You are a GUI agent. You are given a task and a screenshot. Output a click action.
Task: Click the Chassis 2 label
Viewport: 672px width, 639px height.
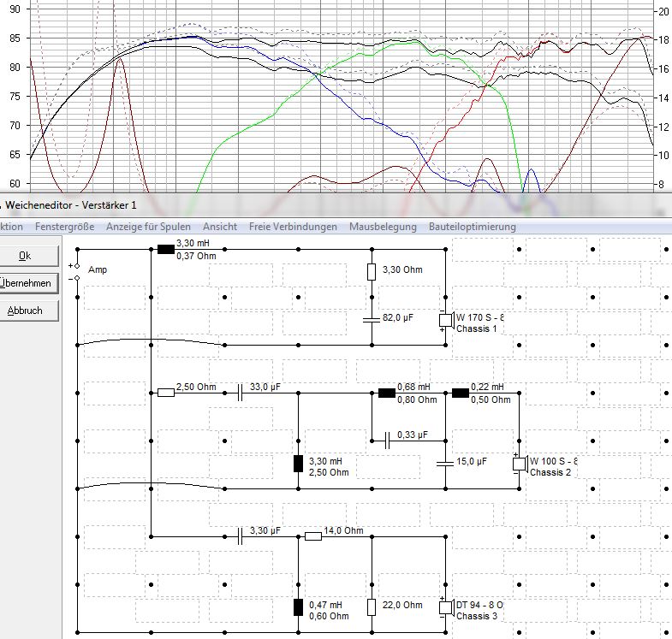[550, 472]
